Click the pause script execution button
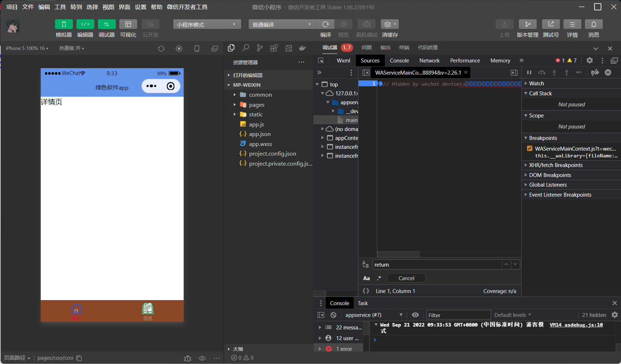This screenshot has width=621, height=364. (x=529, y=72)
